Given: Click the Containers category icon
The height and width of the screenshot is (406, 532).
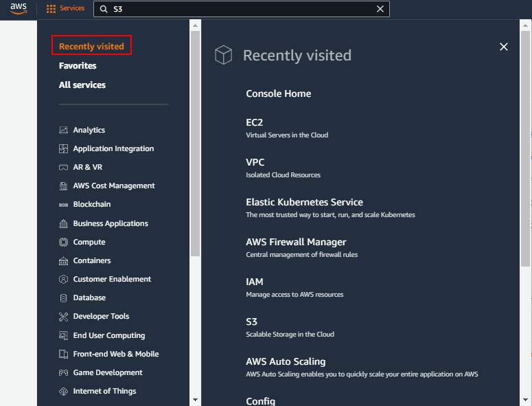Looking at the screenshot, I should 63,261.
